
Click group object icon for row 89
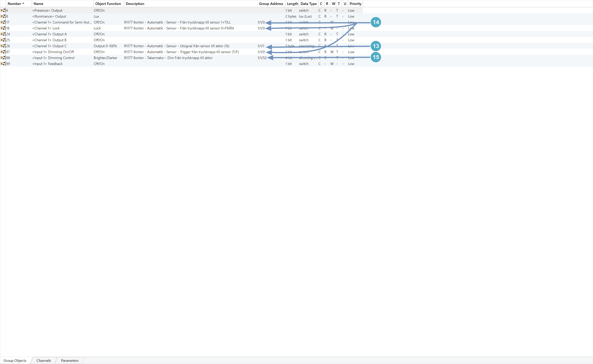[x=3, y=64]
